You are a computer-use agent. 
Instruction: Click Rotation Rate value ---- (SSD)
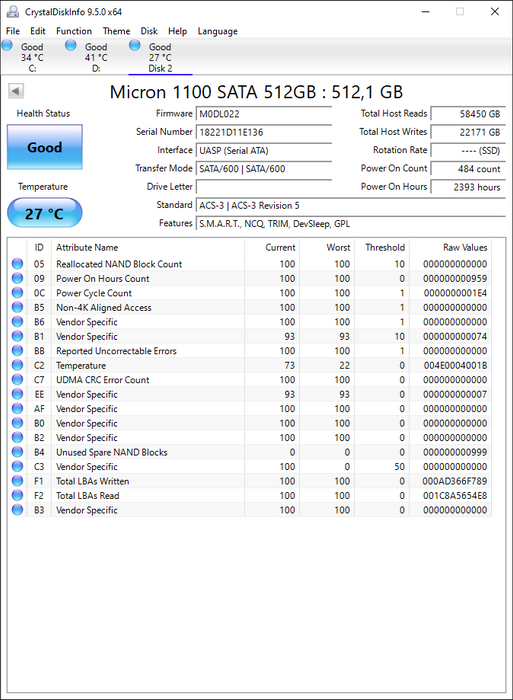coord(468,150)
